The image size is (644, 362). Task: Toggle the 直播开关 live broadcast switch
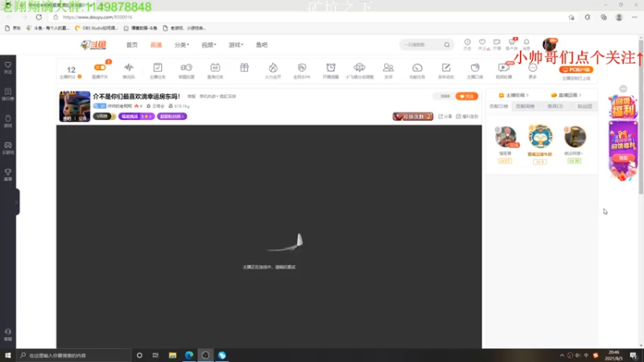(100, 68)
